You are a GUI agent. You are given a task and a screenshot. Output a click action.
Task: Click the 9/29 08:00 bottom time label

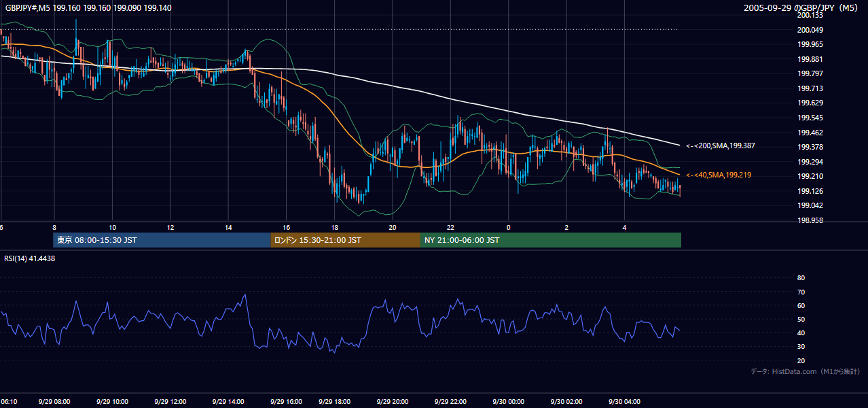[x=53, y=401]
